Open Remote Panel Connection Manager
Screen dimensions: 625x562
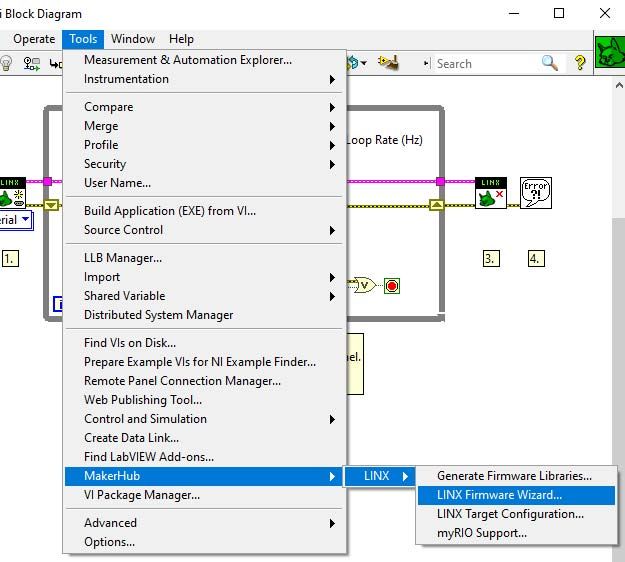coord(204,381)
